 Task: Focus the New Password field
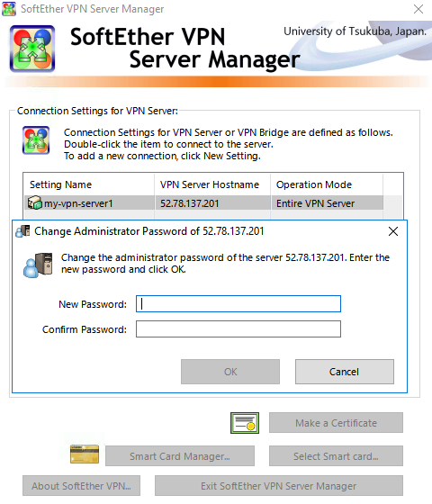pyautogui.click(x=238, y=304)
